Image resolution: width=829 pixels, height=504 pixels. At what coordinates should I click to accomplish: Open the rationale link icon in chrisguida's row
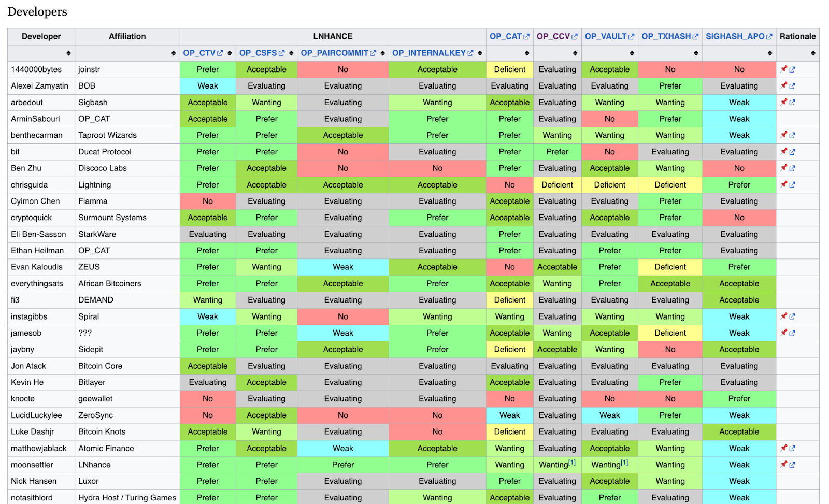[x=792, y=185]
